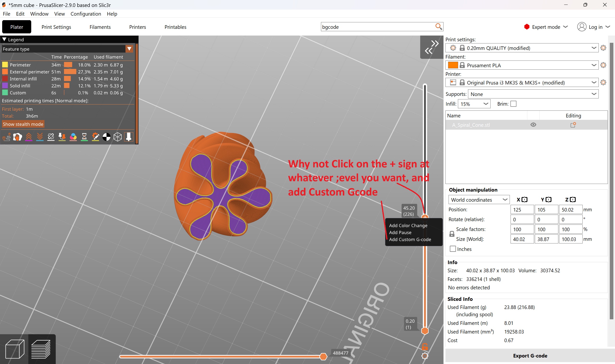
Task: Switch to the Printables tab
Action: tap(175, 27)
